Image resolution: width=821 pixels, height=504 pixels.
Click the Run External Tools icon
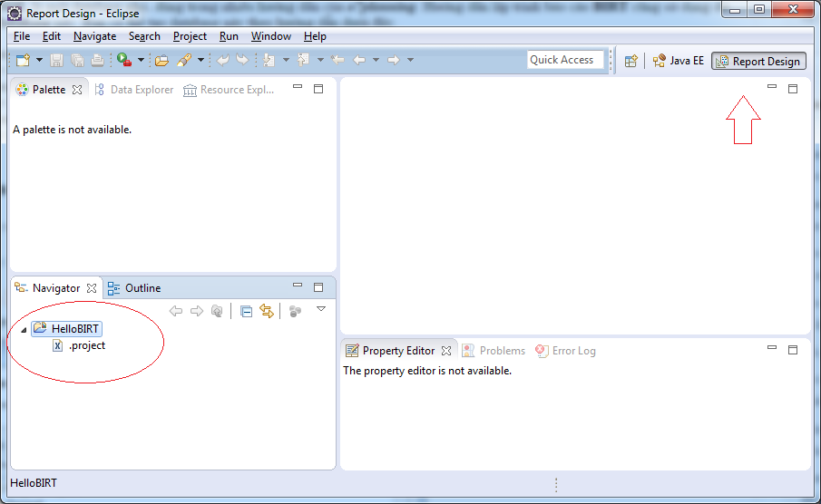click(124, 60)
